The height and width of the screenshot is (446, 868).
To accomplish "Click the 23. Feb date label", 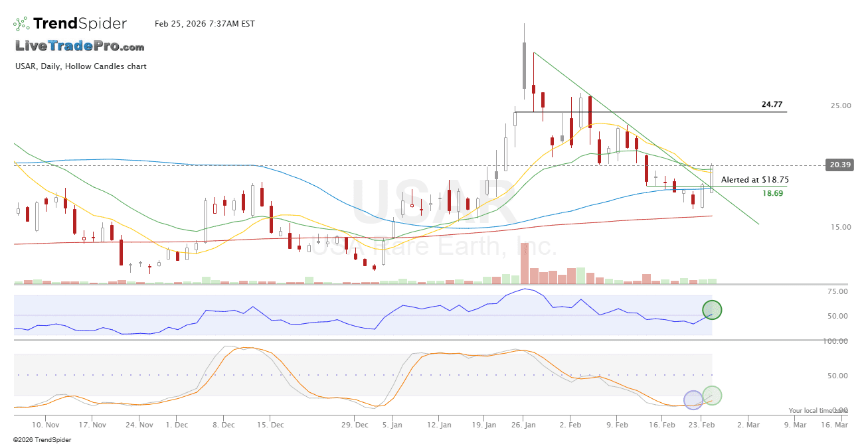I will click(x=703, y=424).
